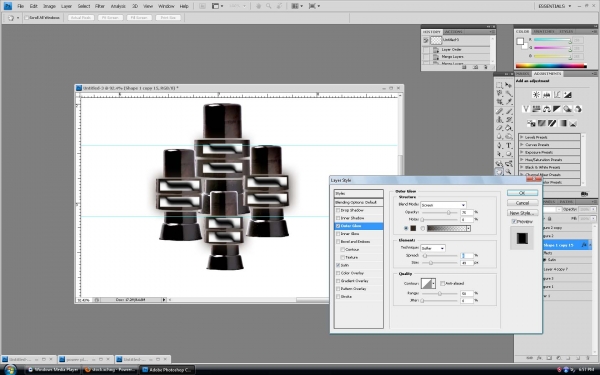Image resolution: width=600 pixels, height=375 pixels.
Task: Select the Pen tool
Action: pos(499,146)
